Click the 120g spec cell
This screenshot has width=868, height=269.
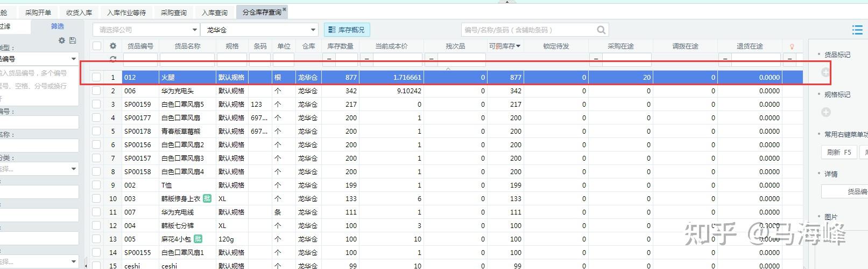232,239
